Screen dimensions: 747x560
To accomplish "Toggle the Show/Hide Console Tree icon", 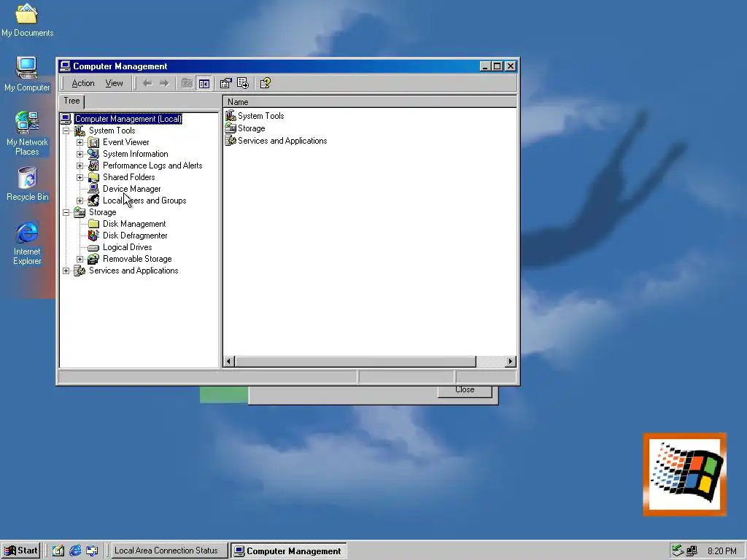I will (x=204, y=83).
